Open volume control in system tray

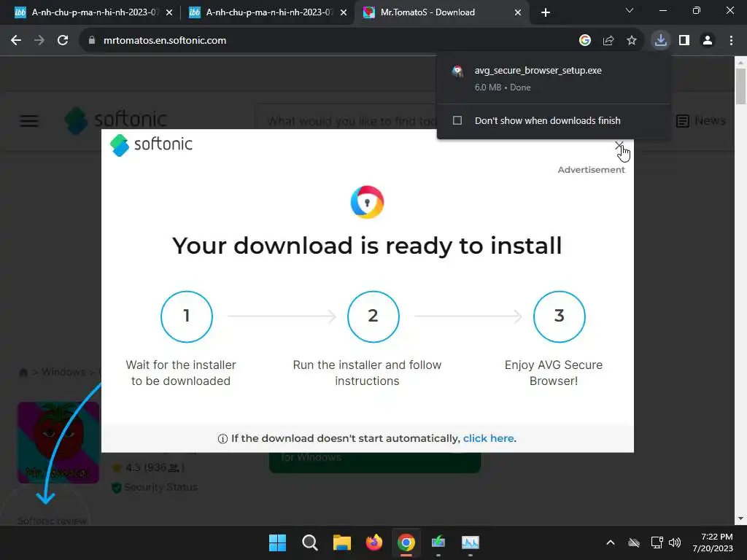point(675,542)
